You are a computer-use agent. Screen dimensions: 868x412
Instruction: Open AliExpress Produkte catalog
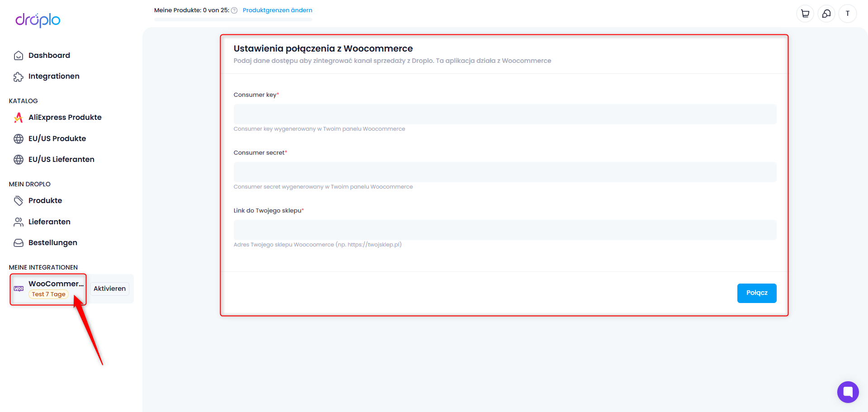[x=65, y=118]
